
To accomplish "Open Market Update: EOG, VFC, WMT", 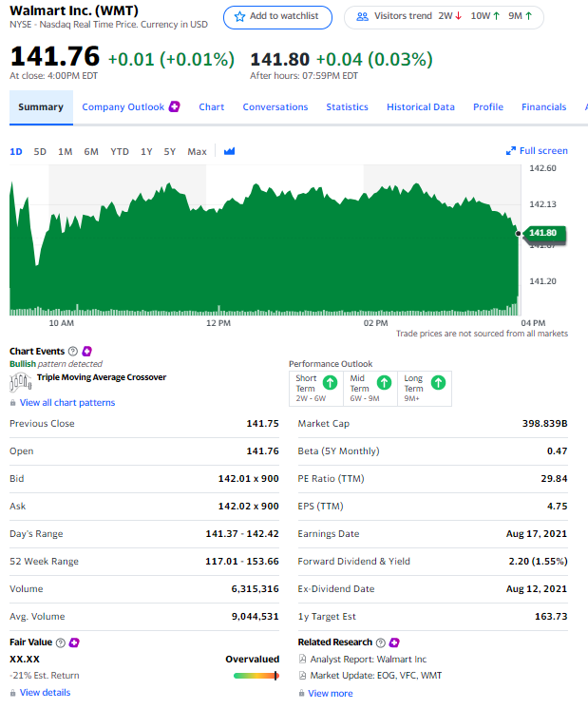I will (376, 676).
